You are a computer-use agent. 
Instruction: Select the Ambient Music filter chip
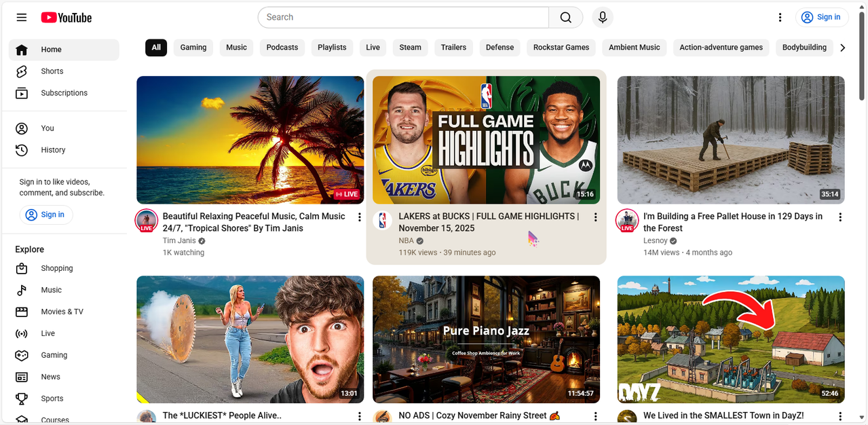pyautogui.click(x=635, y=48)
